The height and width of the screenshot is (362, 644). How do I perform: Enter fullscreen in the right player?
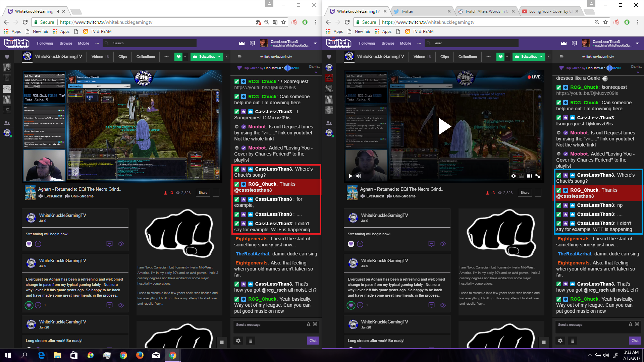[538, 176]
